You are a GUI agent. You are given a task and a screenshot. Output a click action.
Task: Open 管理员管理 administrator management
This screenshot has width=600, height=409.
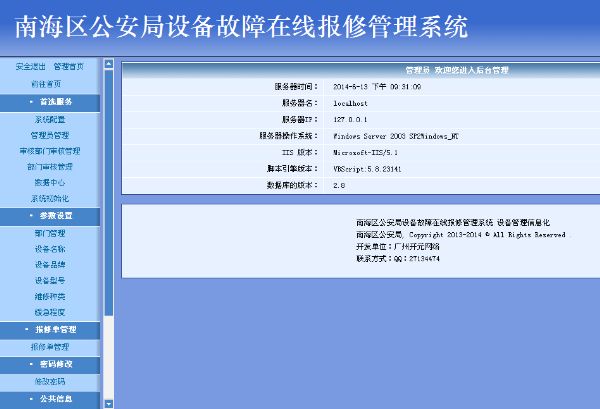[50, 135]
